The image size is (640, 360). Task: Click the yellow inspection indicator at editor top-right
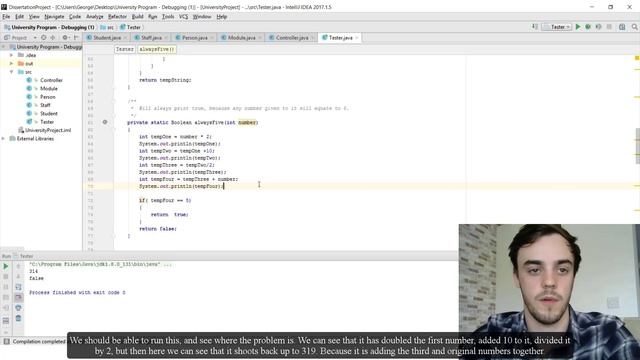637,58
